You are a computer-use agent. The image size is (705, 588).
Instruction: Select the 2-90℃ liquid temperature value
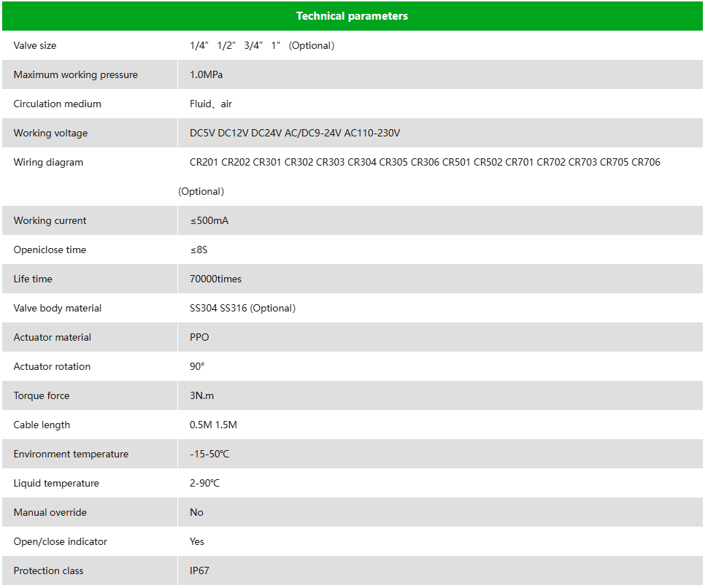tap(204, 483)
